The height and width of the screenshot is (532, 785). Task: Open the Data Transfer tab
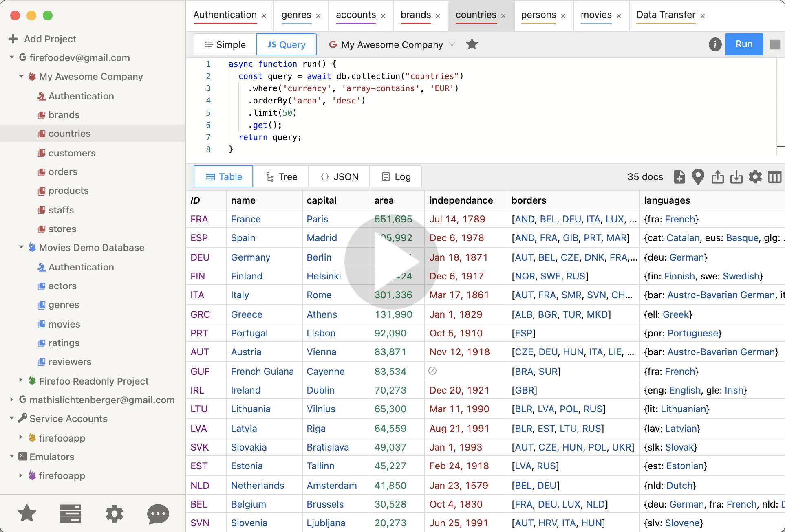[x=666, y=15]
